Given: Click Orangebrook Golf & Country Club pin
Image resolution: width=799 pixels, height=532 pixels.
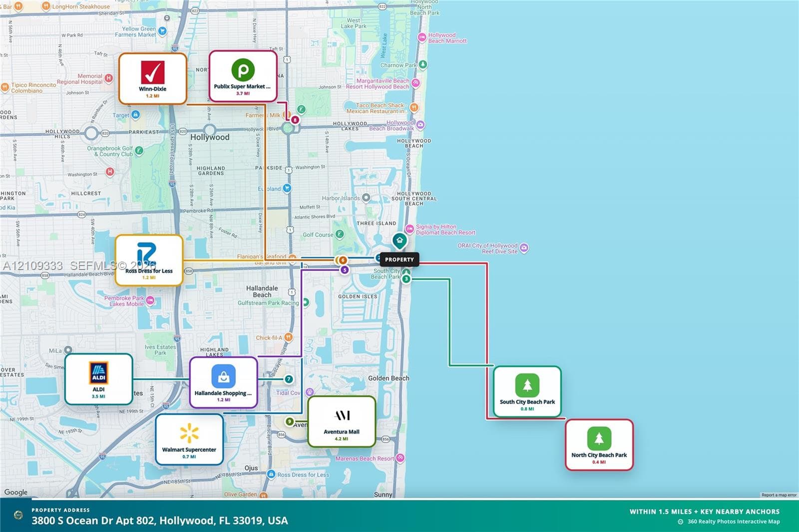Looking at the screenshot, I should tap(139, 150).
